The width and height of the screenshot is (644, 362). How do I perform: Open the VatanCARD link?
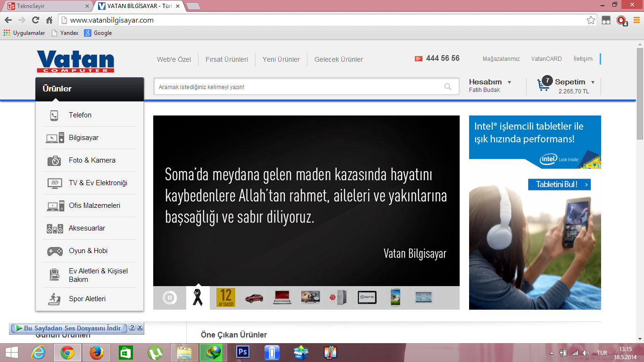click(x=546, y=59)
